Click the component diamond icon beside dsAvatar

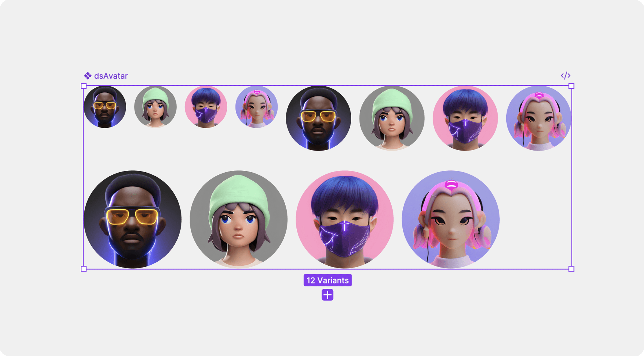87,76
